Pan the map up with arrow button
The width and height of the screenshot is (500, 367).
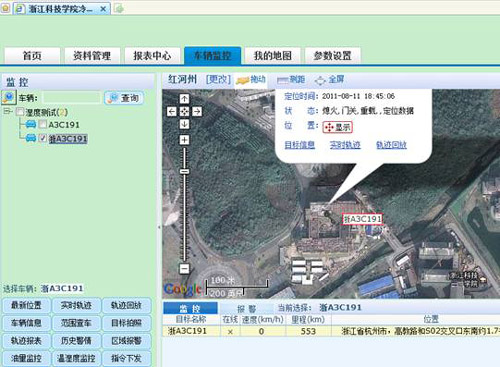[184, 99]
